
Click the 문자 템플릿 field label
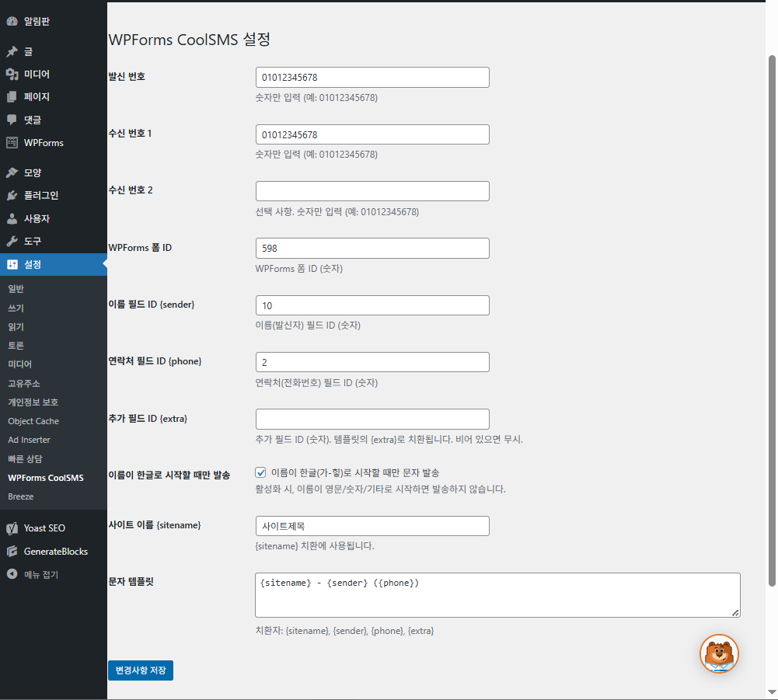point(131,581)
